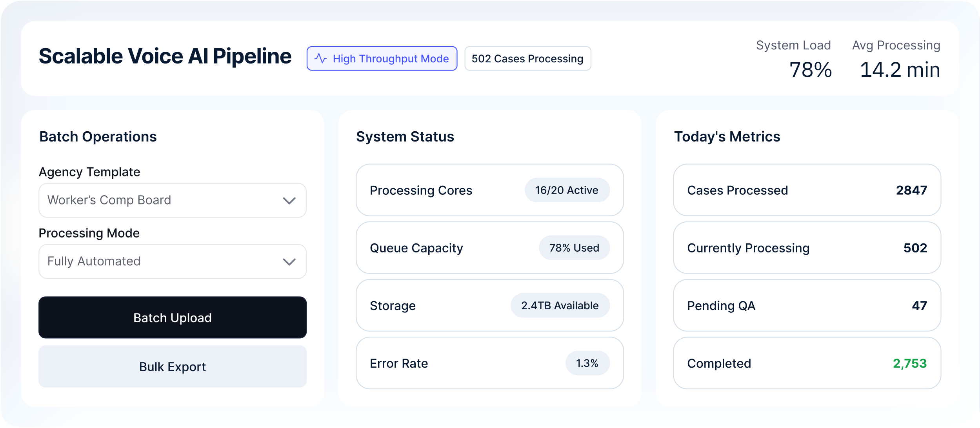Image resolution: width=980 pixels, height=428 pixels.
Task: Click the Avg Processing 14.2 min stat
Action: click(900, 69)
